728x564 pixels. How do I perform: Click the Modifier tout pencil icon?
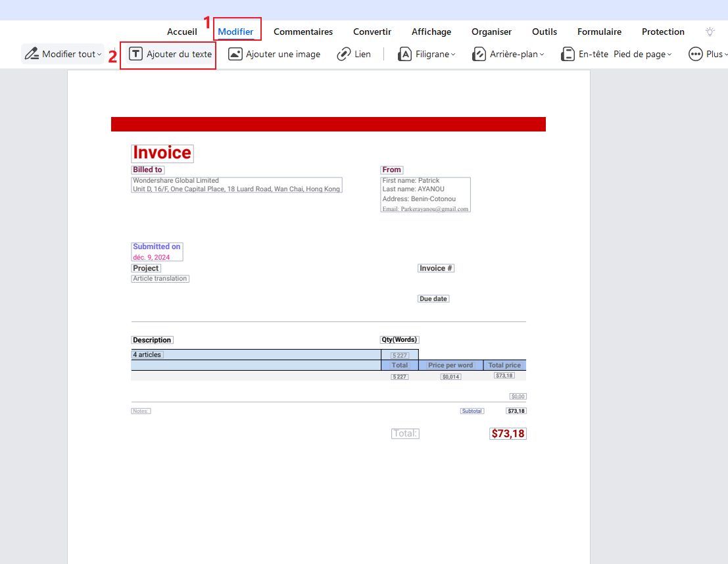coord(32,54)
